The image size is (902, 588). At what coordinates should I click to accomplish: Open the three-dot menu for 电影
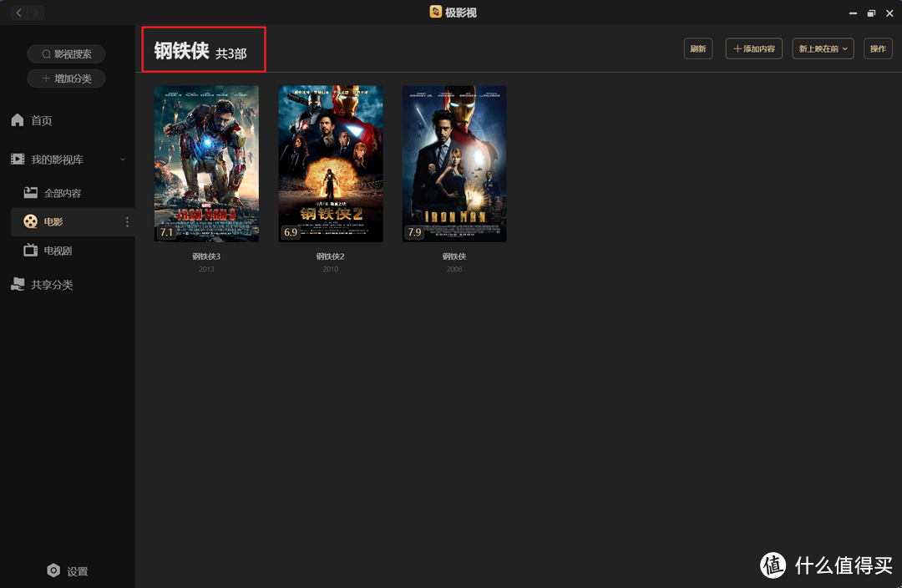pos(127,221)
